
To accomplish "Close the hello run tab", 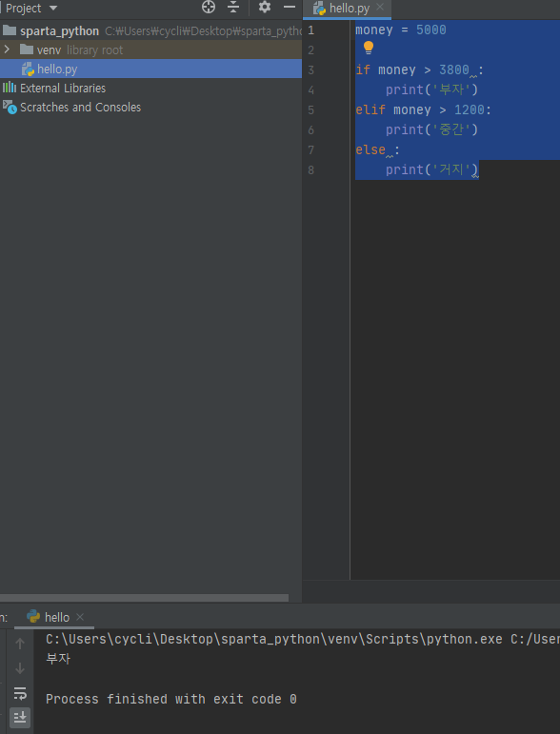I will click(80, 617).
